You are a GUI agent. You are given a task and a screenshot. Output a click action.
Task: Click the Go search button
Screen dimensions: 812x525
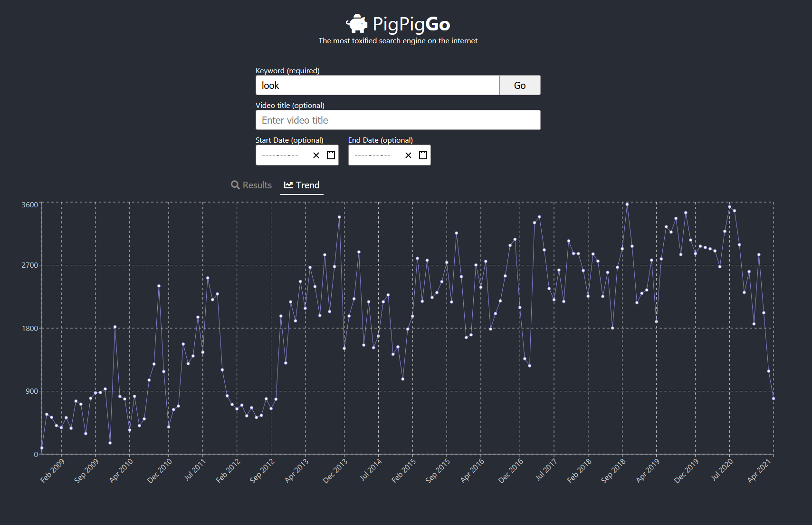tap(520, 85)
